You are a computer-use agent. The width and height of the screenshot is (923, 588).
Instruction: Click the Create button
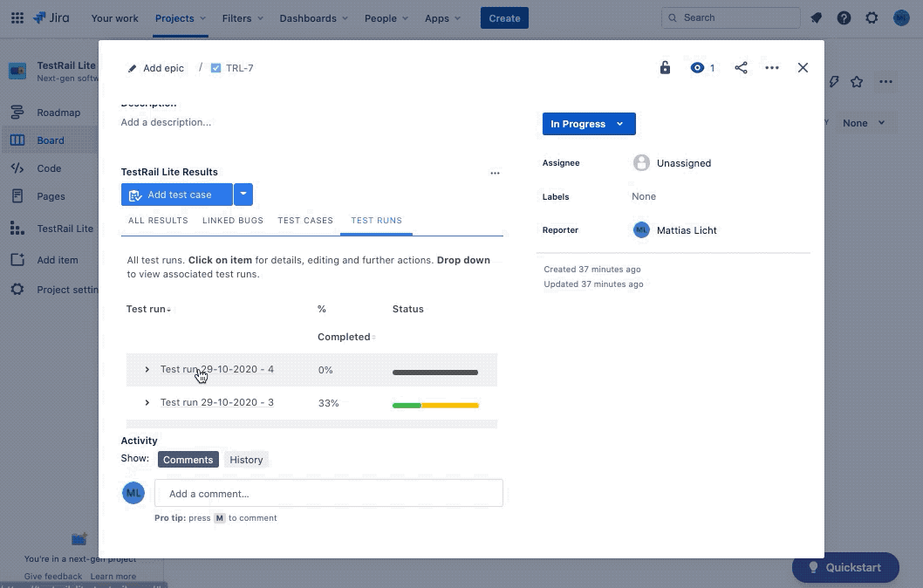[504, 18]
